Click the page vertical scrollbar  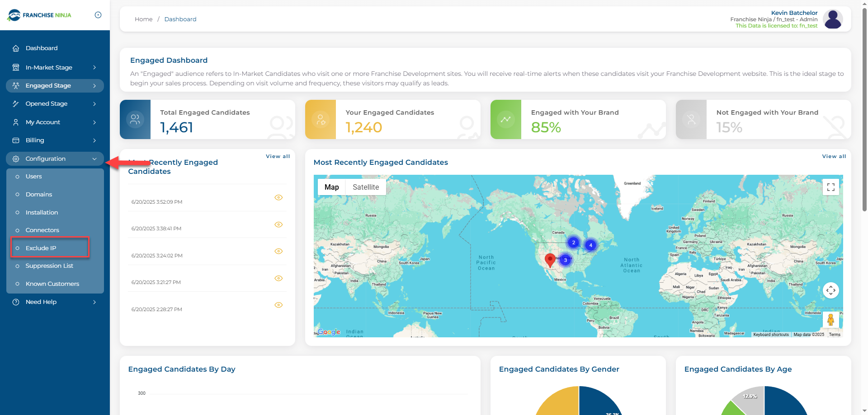tap(864, 108)
